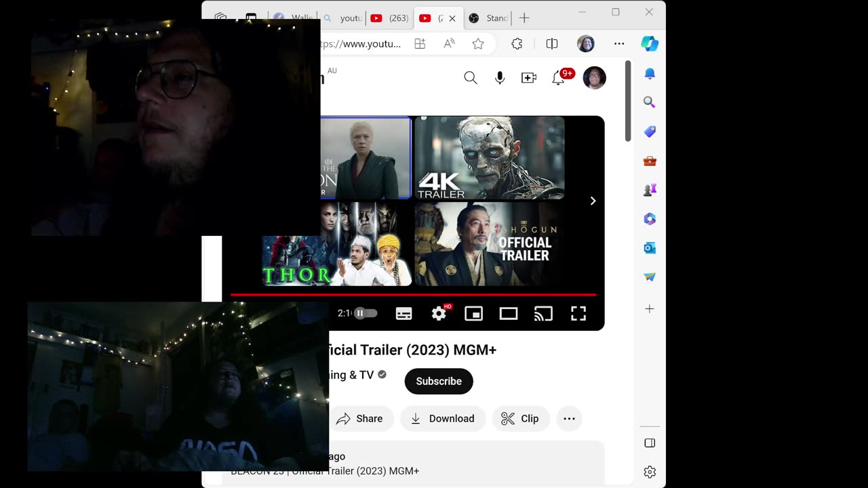Open the sidebar Shopping tag
The height and width of the screenshot is (488, 868).
pyautogui.click(x=650, y=131)
